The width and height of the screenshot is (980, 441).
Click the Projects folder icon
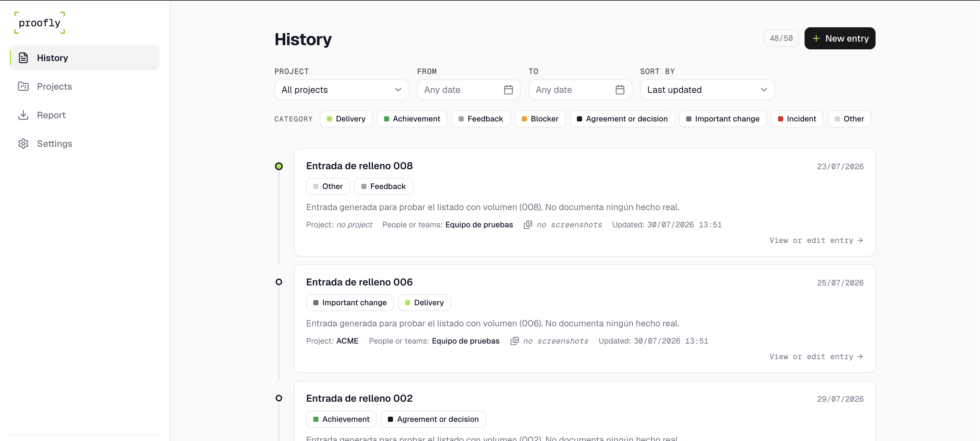point(23,86)
